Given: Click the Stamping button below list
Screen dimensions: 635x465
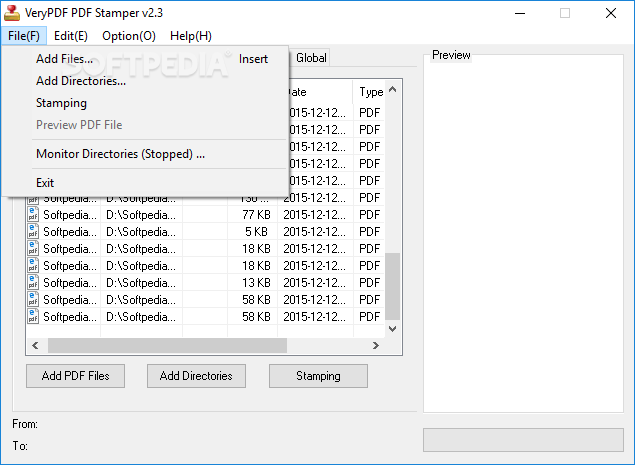Looking at the screenshot, I should [x=318, y=376].
